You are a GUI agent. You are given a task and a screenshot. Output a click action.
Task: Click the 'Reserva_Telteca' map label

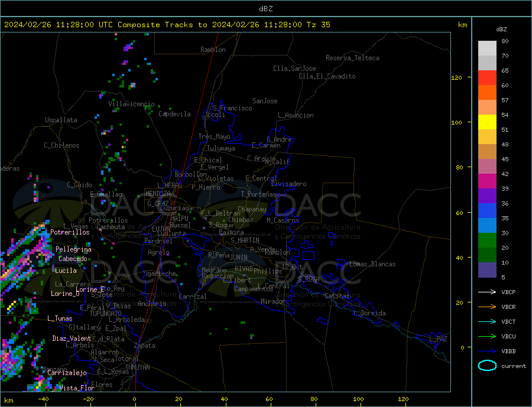click(352, 58)
